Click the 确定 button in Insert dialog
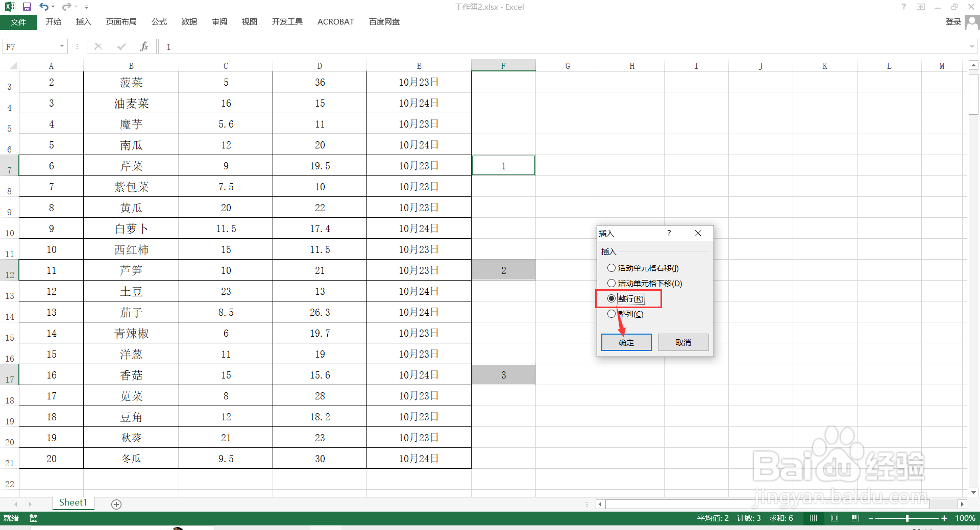This screenshot has height=530, width=980. pyautogui.click(x=626, y=342)
